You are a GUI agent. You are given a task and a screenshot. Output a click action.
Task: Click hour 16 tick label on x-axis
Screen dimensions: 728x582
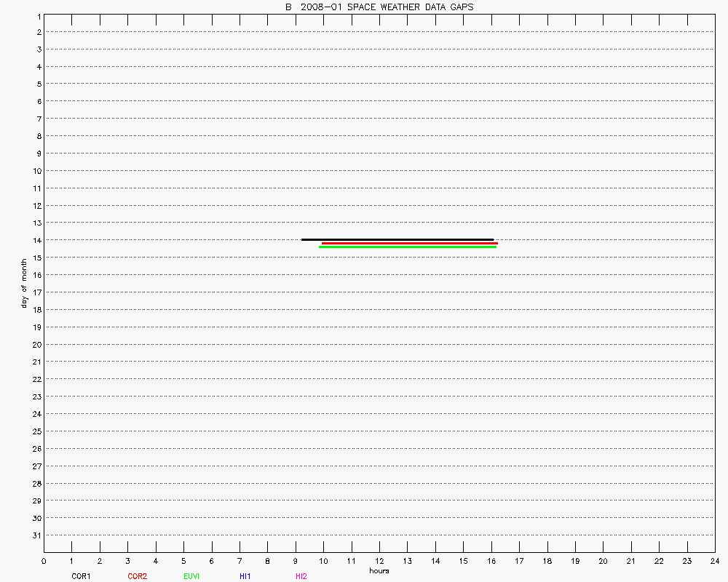[x=491, y=561]
